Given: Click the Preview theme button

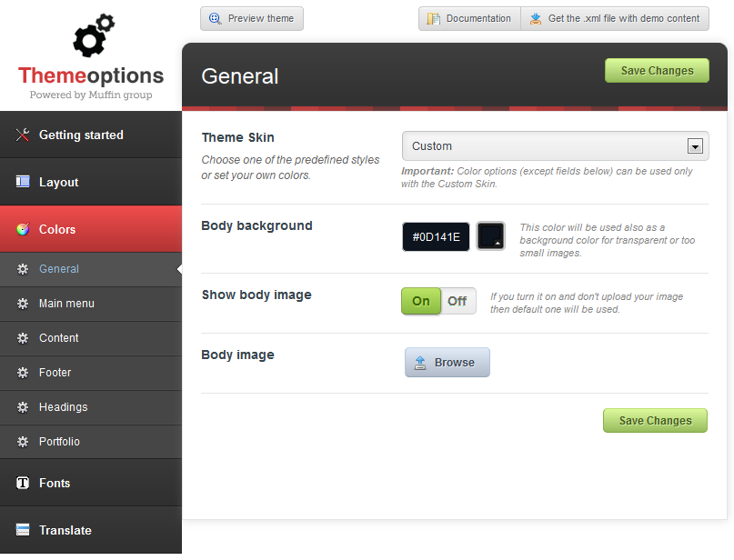Looking at the screenshot, I should [252, 19].
